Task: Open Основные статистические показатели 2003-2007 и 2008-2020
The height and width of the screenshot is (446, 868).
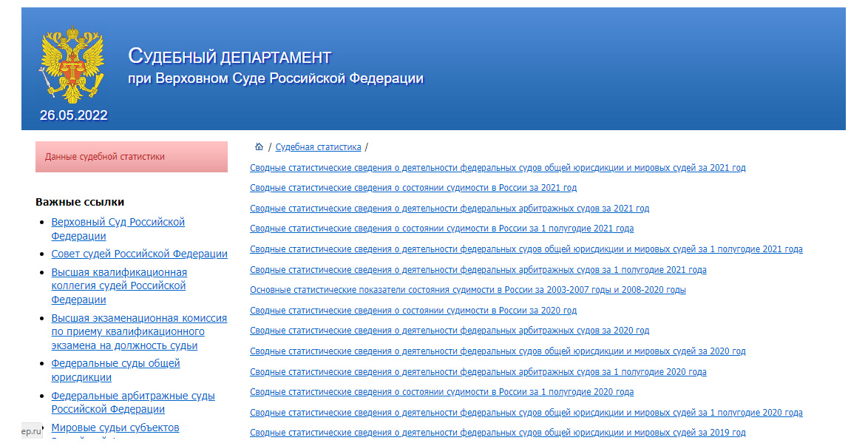Action: [467, 290]
